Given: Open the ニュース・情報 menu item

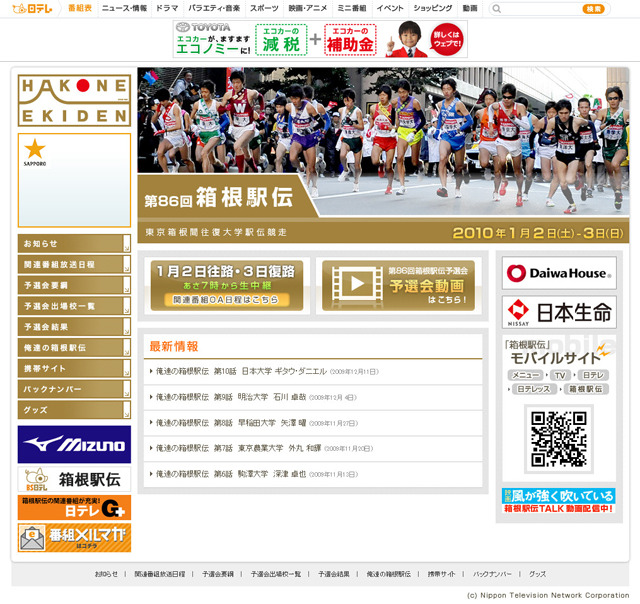Looking at the screenshot, I should (x=124, y=8).
